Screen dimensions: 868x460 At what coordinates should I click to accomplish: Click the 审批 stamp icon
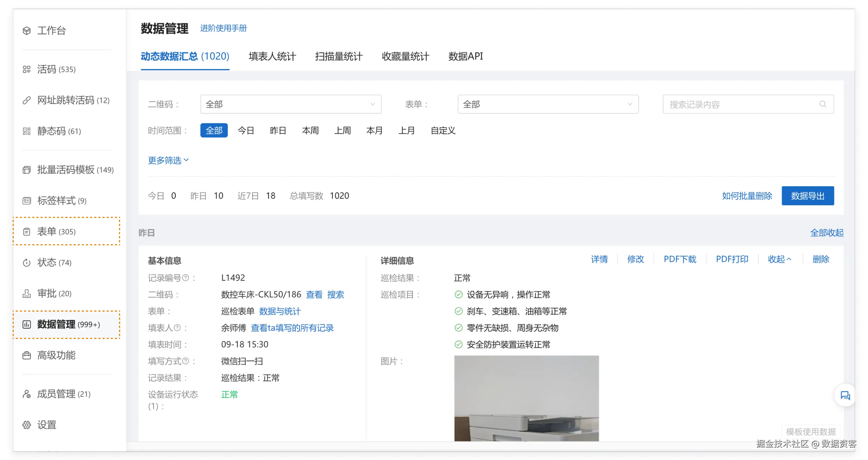[x=27, y=293]
